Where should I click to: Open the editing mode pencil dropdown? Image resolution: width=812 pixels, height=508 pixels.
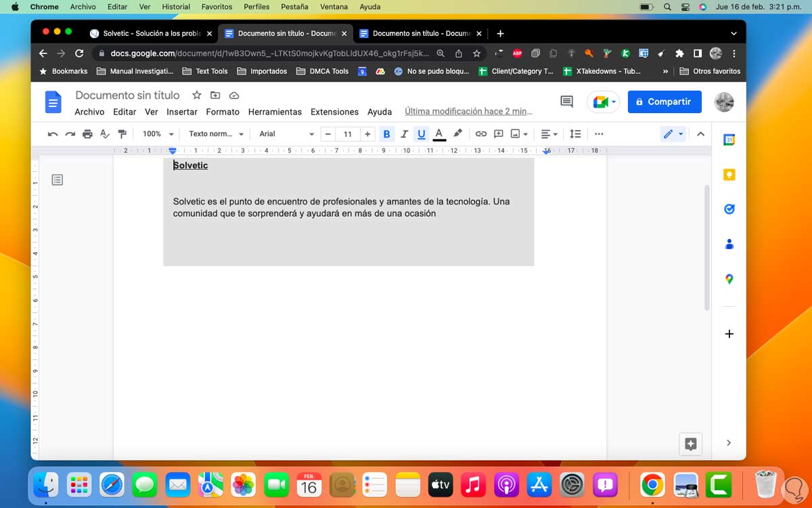click(673, 134)
